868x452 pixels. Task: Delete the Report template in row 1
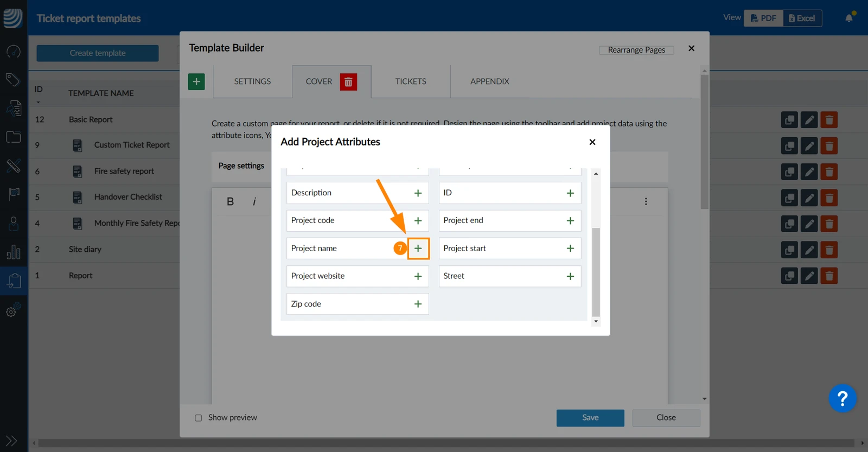pos(829,276)
